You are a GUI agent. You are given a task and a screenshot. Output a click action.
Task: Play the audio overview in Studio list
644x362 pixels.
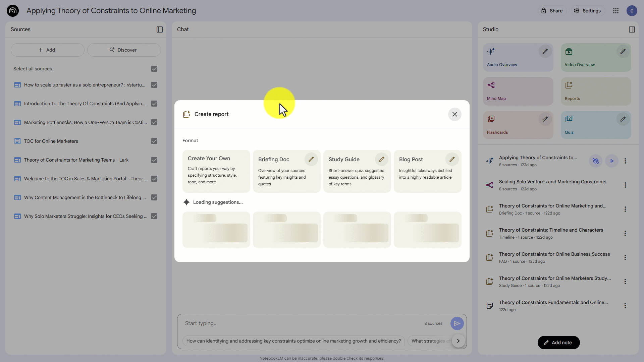(x=611, y=161)
